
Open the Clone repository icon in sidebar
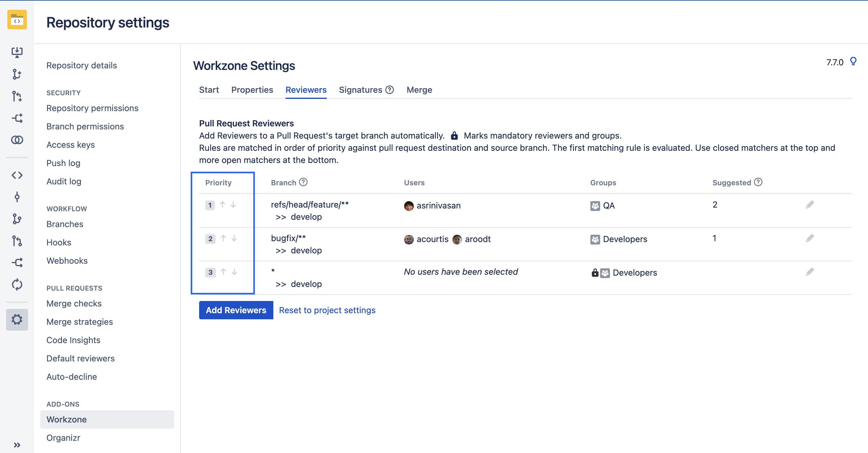pos(17,52)
